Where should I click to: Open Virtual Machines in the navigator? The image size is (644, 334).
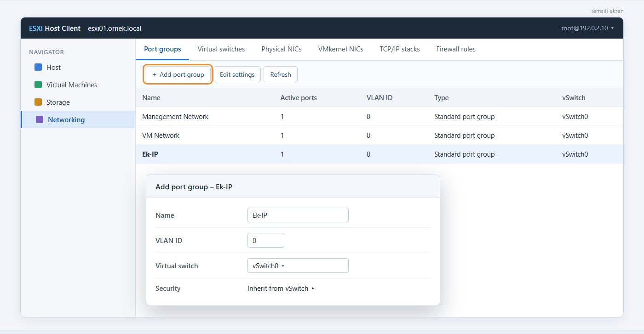tap(78, 85)
